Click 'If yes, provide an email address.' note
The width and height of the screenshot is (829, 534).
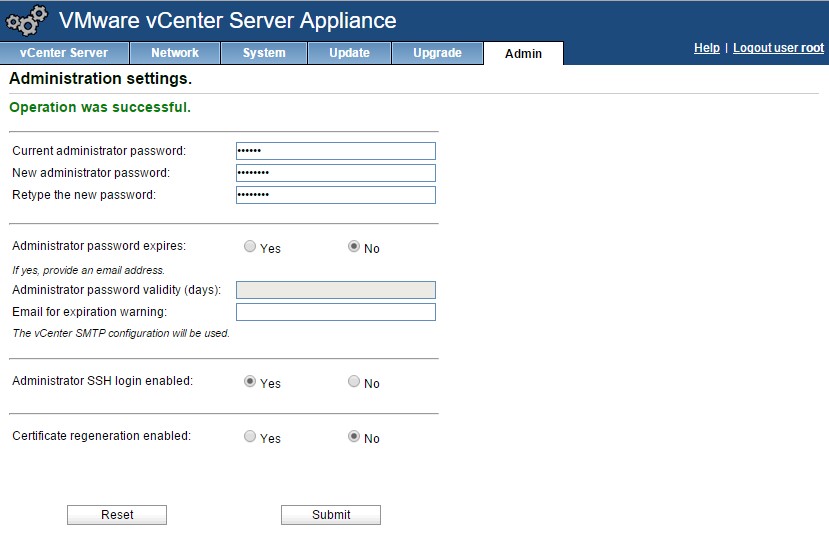(x=88, y=270)
